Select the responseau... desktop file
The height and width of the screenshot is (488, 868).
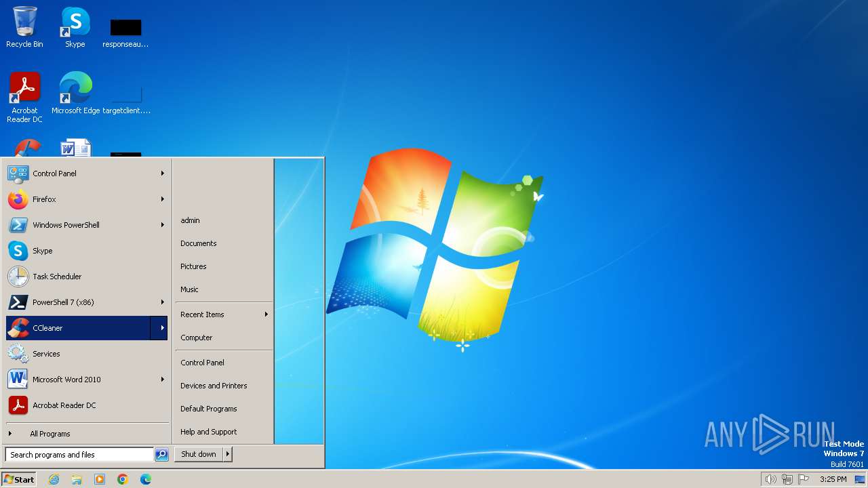(x=125, y=33)
